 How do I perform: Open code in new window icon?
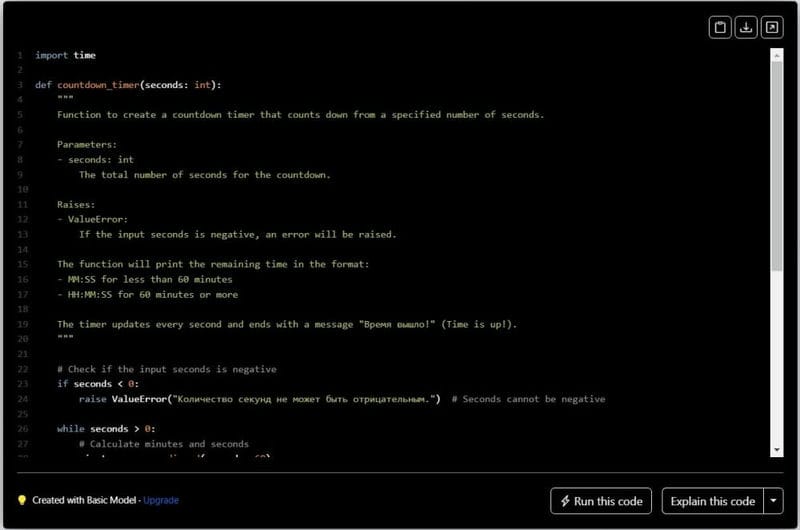click(x=772, y=27)
